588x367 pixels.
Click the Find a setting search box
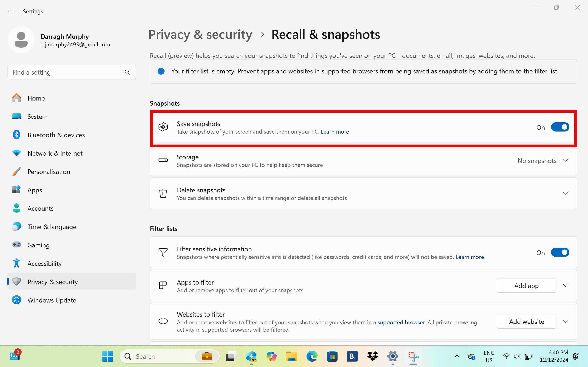point(66,72)
